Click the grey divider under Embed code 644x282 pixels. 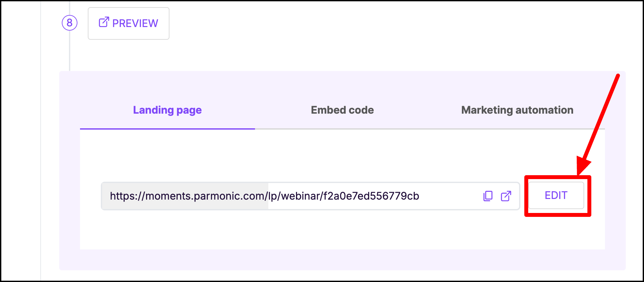[x=342, y=129]
